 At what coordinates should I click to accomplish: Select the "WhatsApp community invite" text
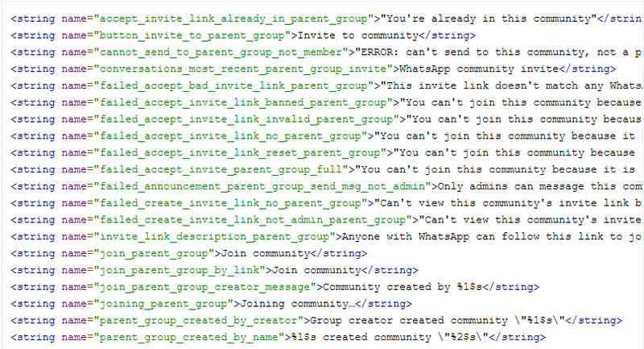(478, 69)
